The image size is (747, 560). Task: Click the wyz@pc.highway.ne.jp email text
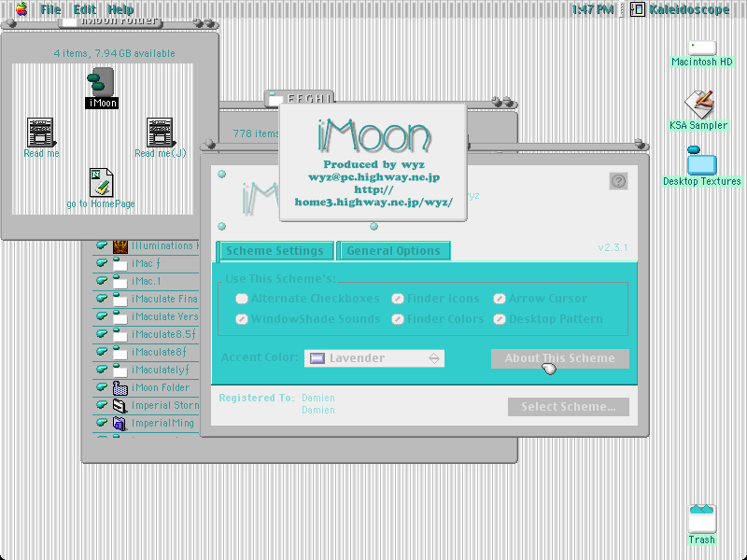374,177
